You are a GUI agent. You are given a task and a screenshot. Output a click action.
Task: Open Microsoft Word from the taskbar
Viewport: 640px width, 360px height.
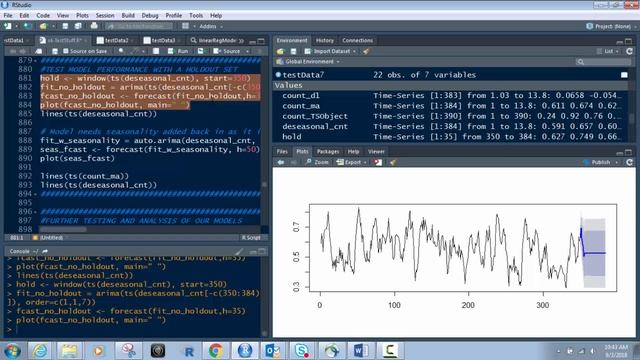[x=361, y=351]
